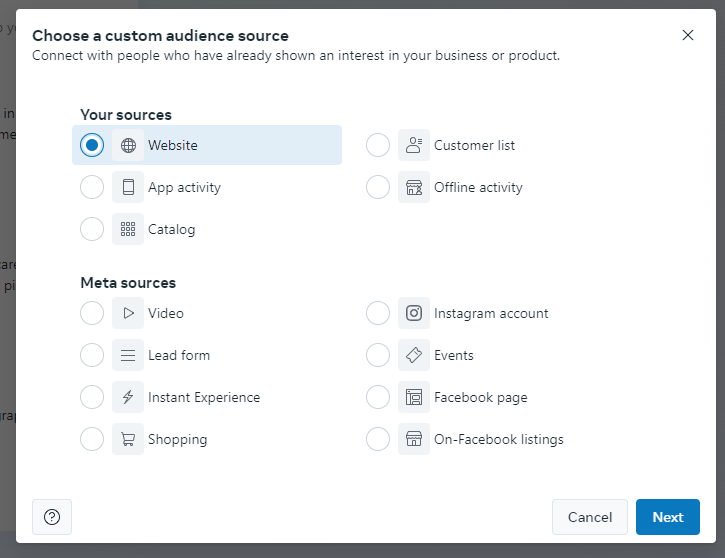Click the Lead form label
Screen dimensions: 725x558
click(179, 355)
